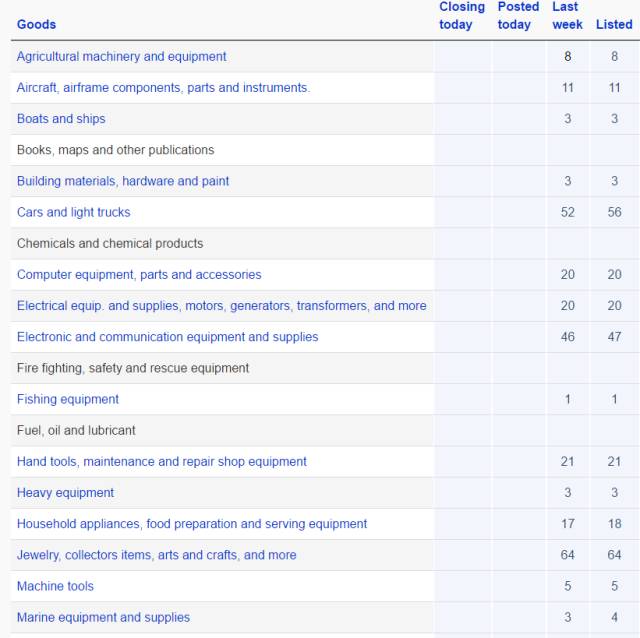640x638 pixels.
Task: Open the Machine tools category
Action: click(55, 586)
